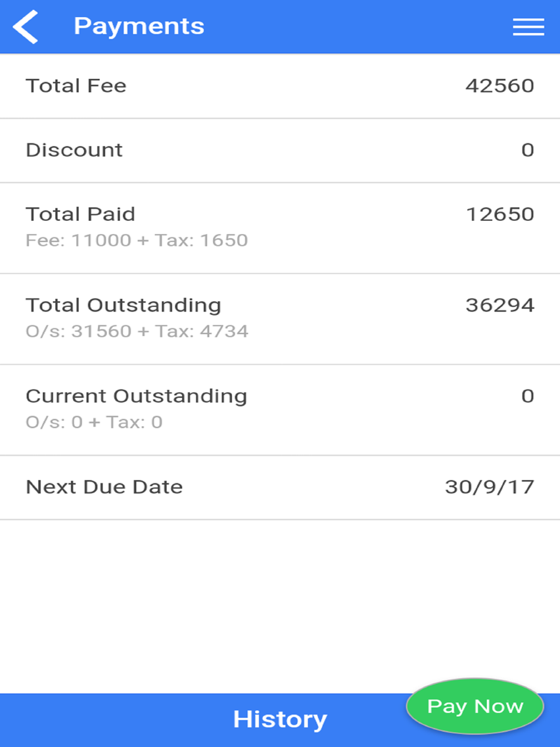Open the hamburger menu icon

pos(528,27)
